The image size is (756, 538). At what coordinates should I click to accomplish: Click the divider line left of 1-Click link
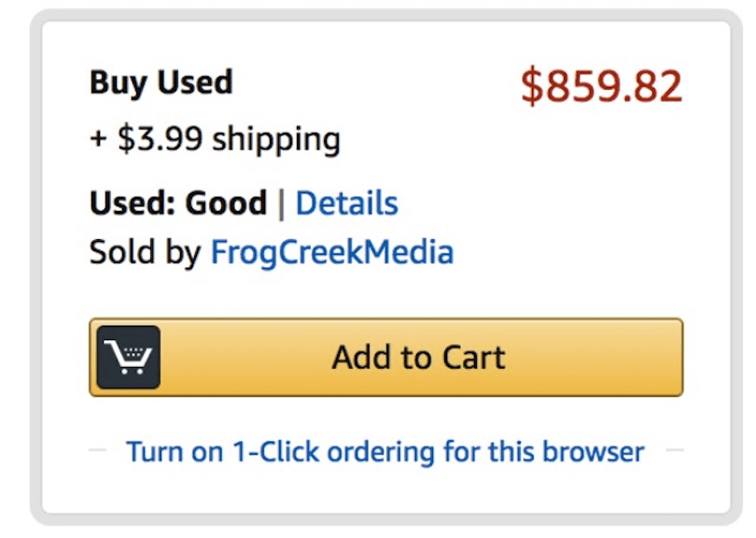pos(99,451)
